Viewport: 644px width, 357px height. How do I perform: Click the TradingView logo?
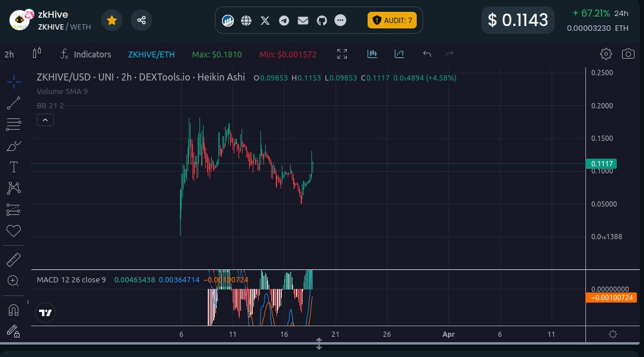[x=45, y=313]
